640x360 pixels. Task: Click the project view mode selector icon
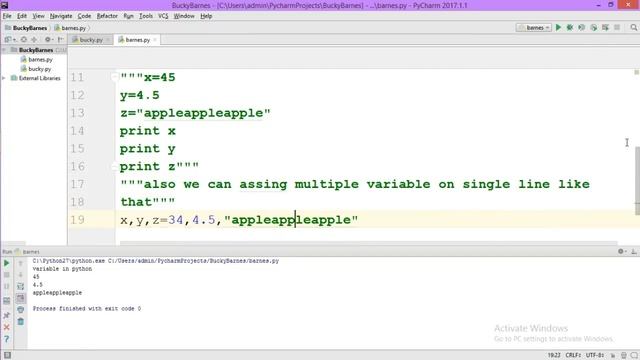pyautogui.click(x=10, y=40)
